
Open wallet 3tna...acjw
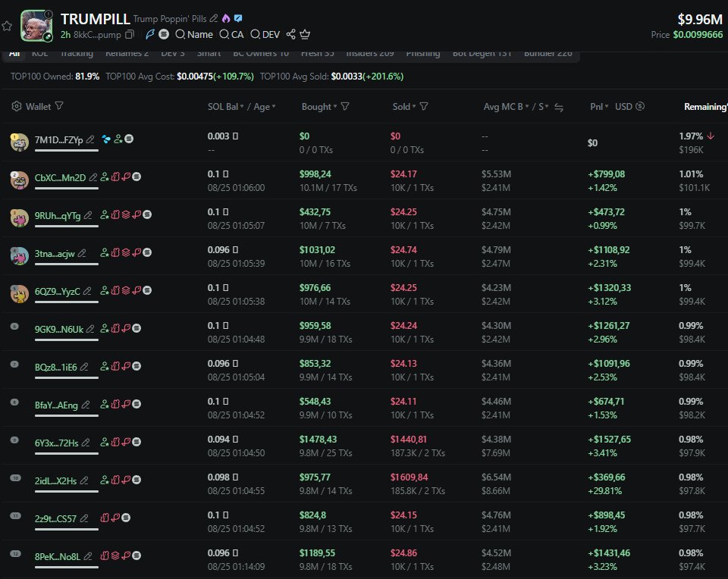click(55, 254)
